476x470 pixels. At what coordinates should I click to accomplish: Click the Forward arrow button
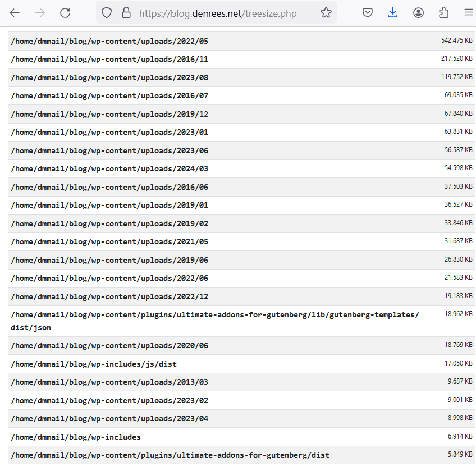point(40,12)
